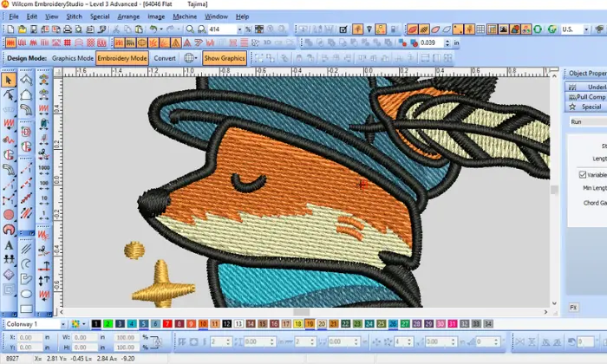The width and height of the screenshot is (607, 364).
Task: Click the Paste clipboard icon
Action: (139, 29)
